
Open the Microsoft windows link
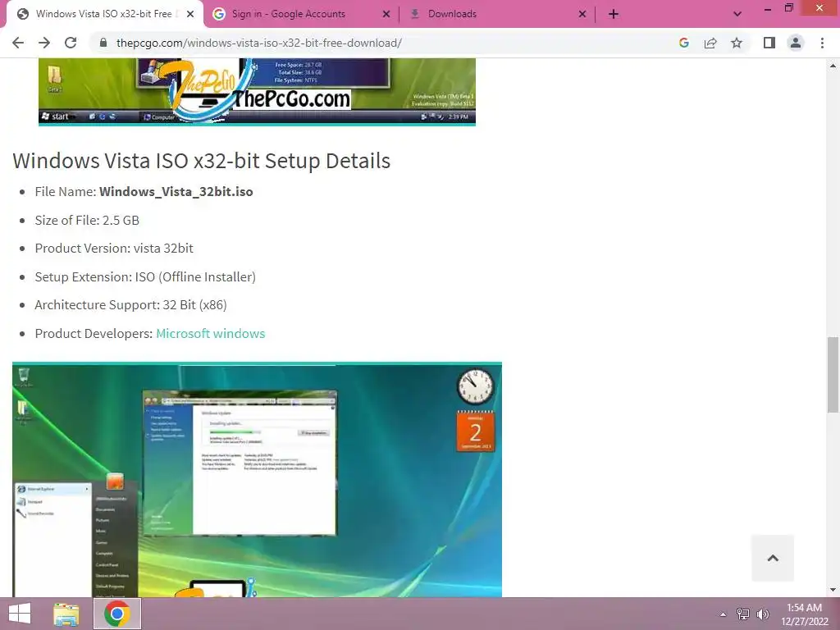pos(211,333)
